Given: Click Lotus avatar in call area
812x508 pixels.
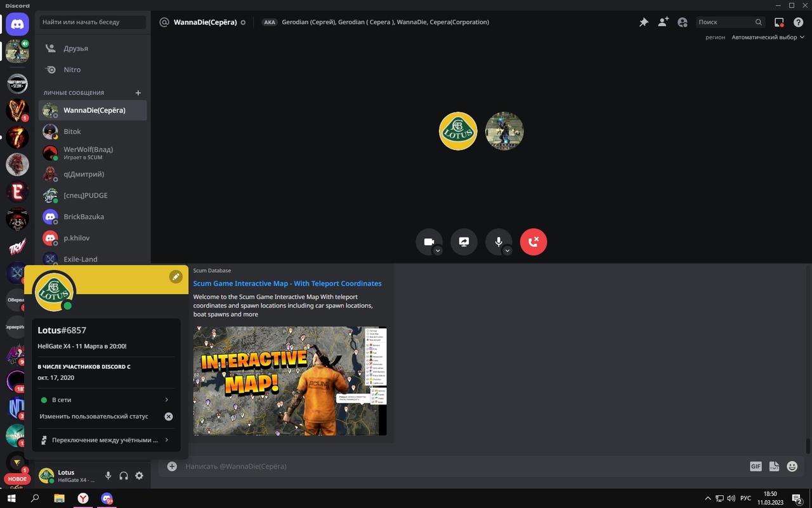Looking at the screenshot, I should (458, 131).
